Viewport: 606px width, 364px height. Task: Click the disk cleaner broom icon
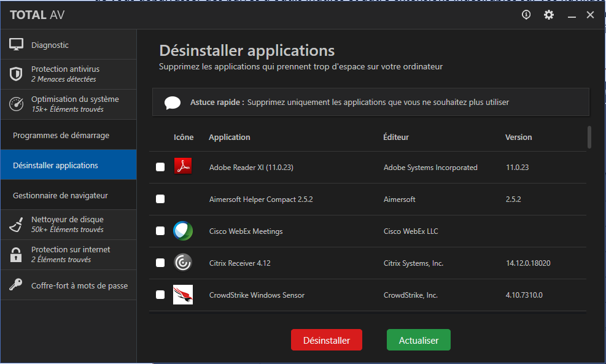point(16,225)
